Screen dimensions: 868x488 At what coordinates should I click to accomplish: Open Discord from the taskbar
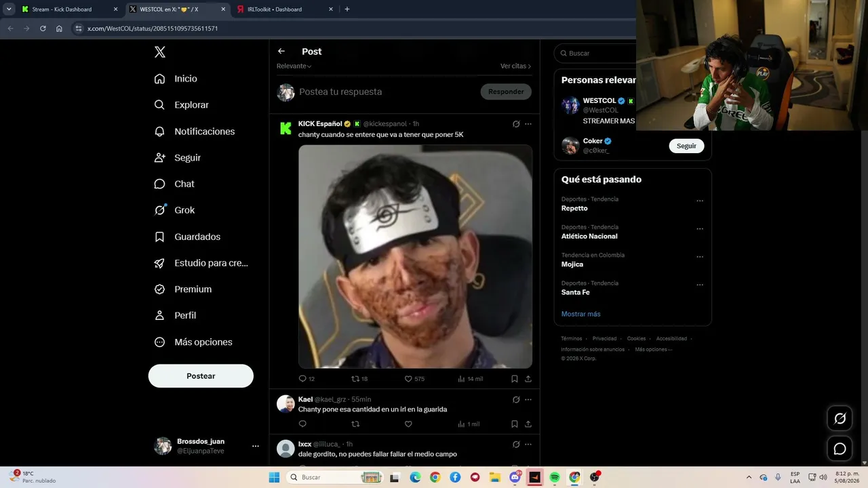pos(515,477)
